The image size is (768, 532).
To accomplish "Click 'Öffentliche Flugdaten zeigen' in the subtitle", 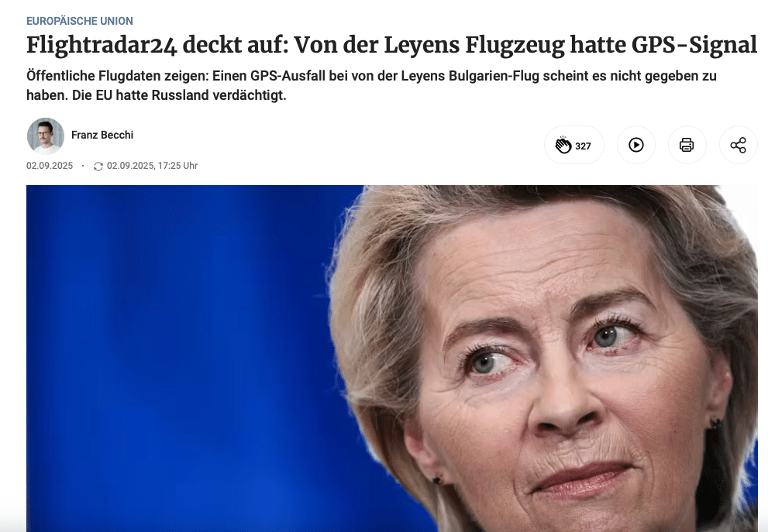I will 118,77.
